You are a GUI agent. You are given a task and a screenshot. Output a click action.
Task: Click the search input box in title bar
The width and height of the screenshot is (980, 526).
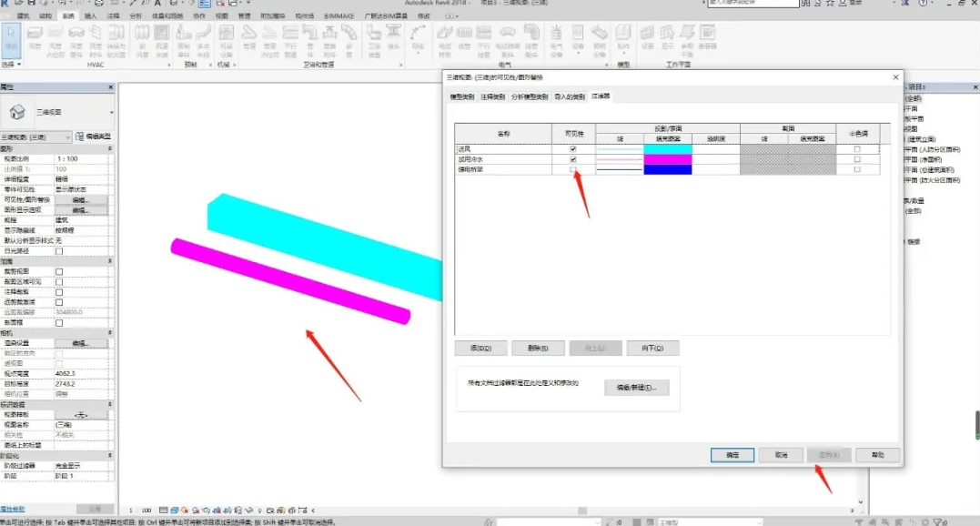tap(753, 3)
